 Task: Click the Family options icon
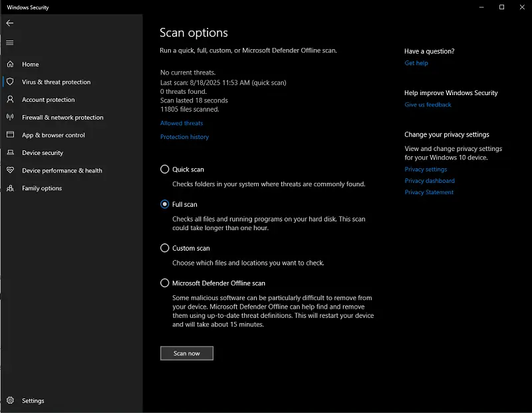coord(10,188)
